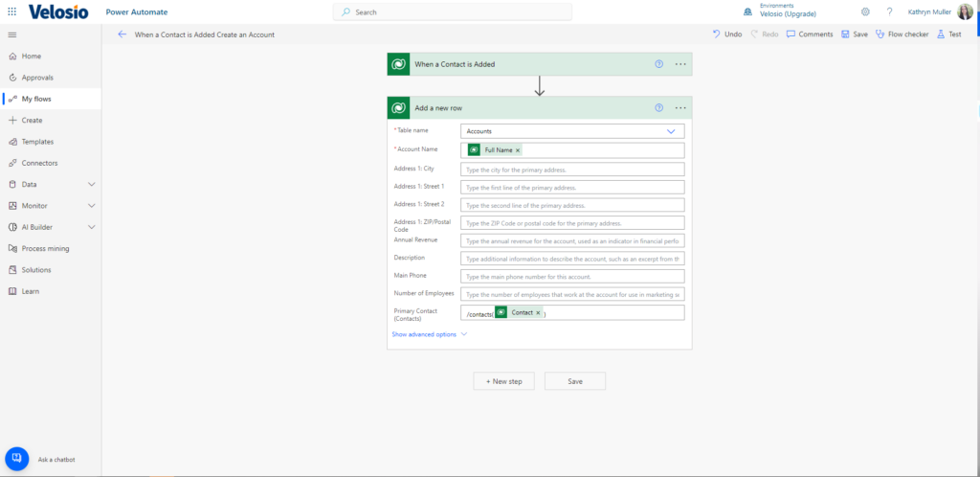
Task: Click the Address 1: Street 2 field
Action: pyautogui.click(x=572, y=205)
